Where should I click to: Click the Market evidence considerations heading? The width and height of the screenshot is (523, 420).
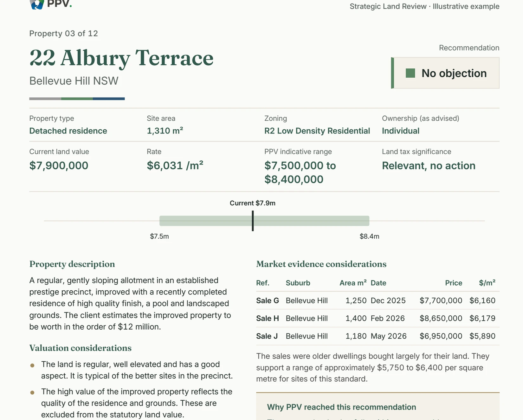[x=321, y=264]
